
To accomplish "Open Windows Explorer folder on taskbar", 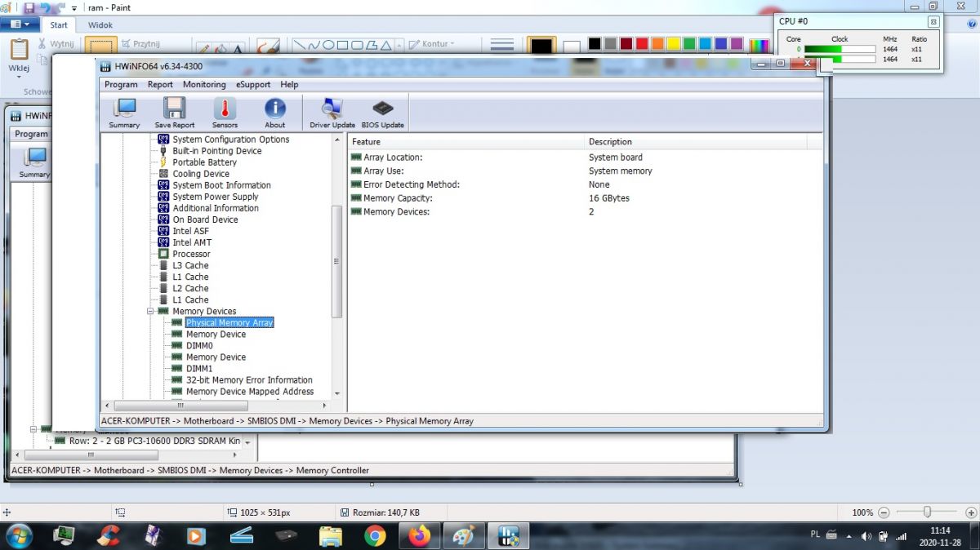I will coord(331,535).
